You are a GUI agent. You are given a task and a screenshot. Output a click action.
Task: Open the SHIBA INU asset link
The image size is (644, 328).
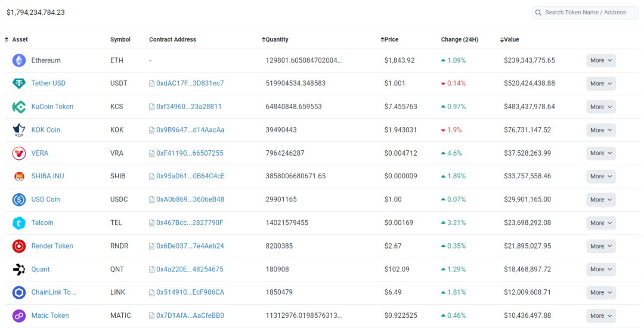[x=48, y=176]
